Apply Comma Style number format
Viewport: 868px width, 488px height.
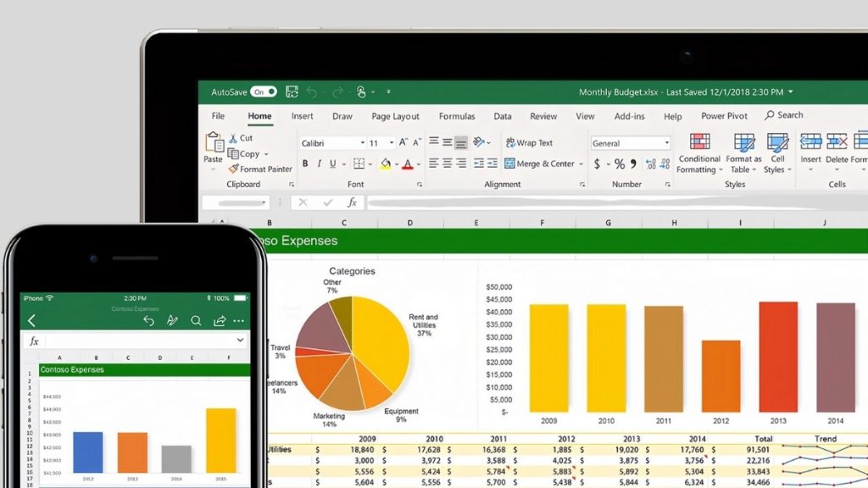[x=633, y=164]
